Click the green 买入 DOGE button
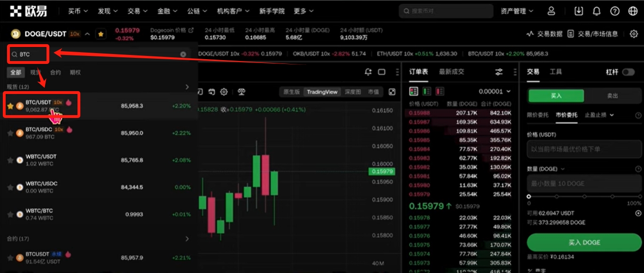Screen dimensions: 644x273 (x=584, y=242)
